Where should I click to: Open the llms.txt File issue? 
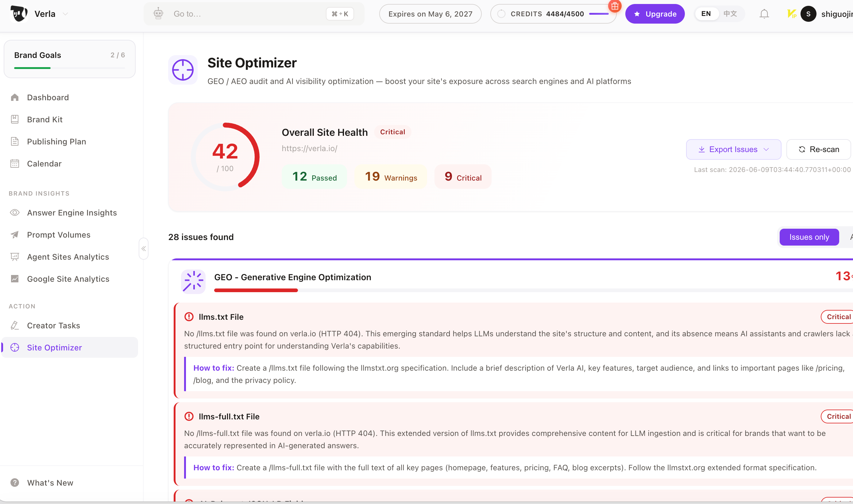(221, 317)
